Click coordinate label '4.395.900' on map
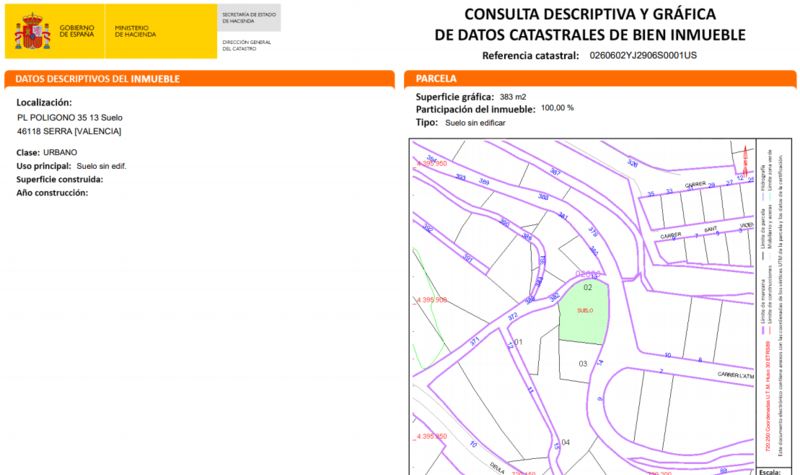 pos(432,300)
